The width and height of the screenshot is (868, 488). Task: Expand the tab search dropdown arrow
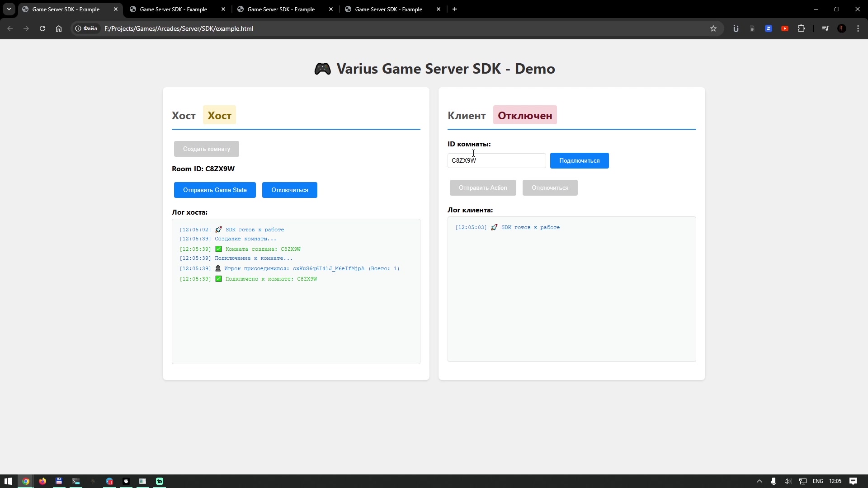(9, 9)
